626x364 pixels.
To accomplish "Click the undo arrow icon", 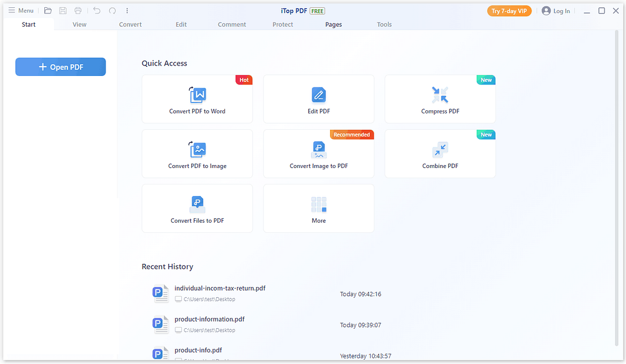I will 96,10.
